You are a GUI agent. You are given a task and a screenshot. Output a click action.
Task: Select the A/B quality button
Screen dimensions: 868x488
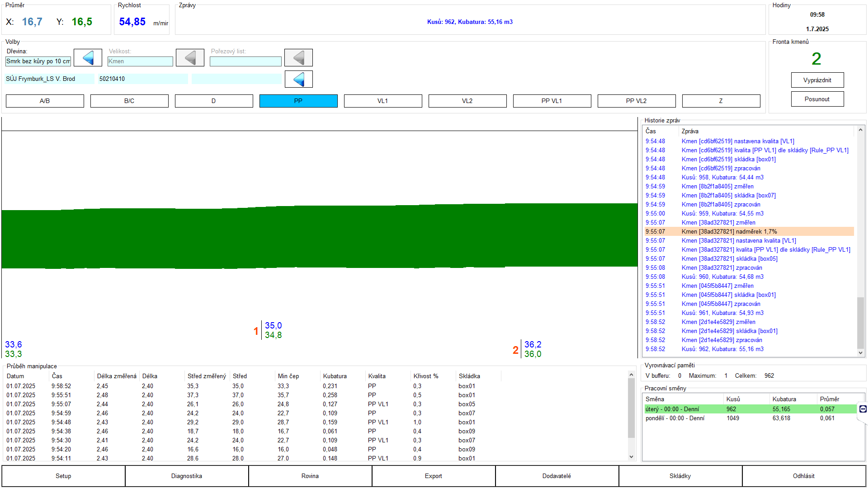pyautogui.click(x=45, y=101)
